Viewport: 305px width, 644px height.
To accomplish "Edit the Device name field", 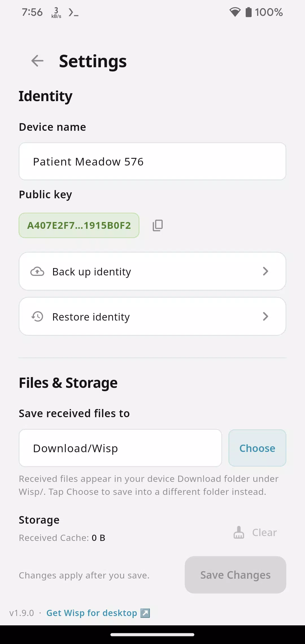I will pyautogui.click(x=152, y=162).
